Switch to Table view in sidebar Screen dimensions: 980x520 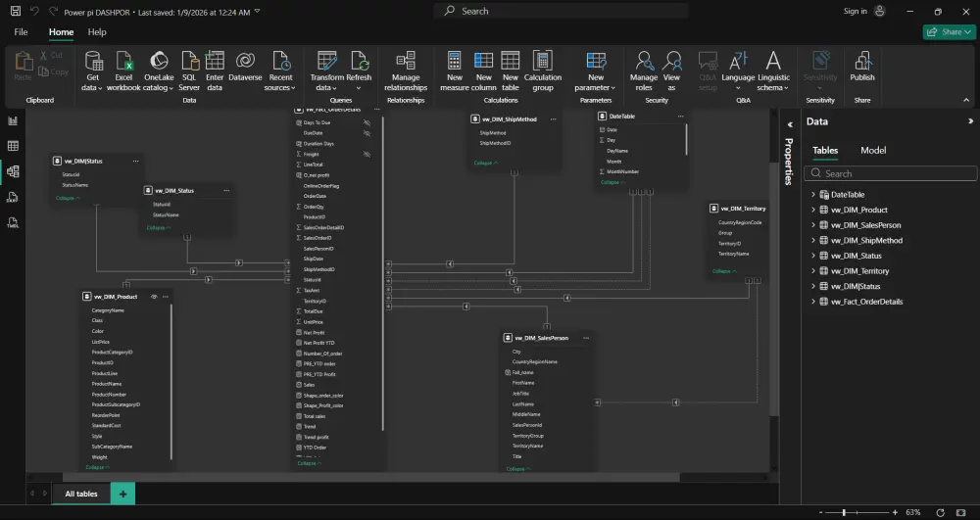[13, 146]
